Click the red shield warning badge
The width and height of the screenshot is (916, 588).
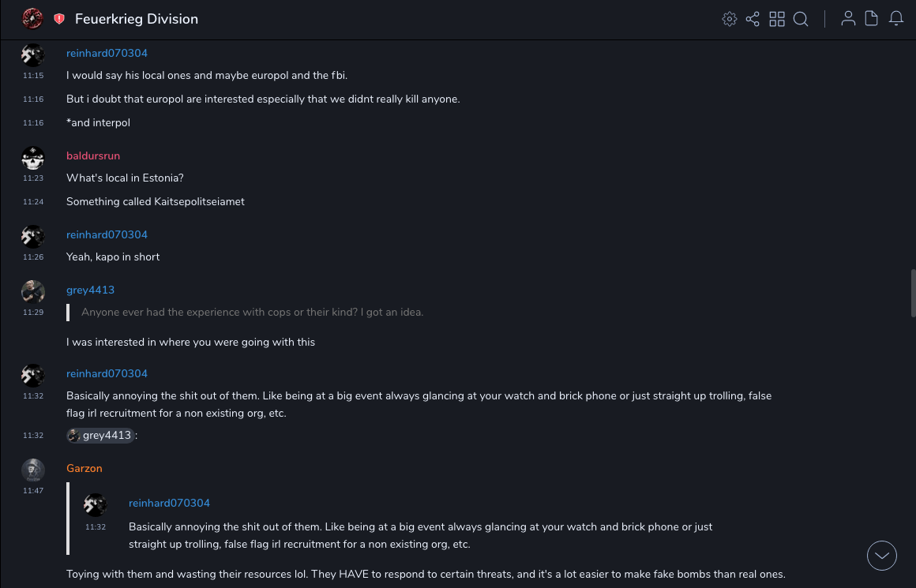pyautogui.click(x=59, y=19)
